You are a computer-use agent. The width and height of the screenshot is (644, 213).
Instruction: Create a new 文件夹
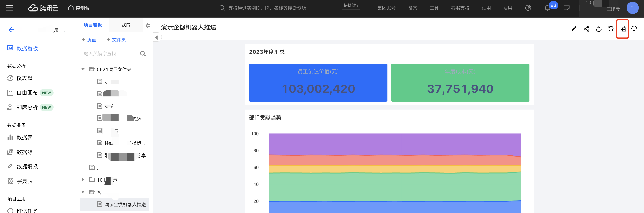(116, 40)
